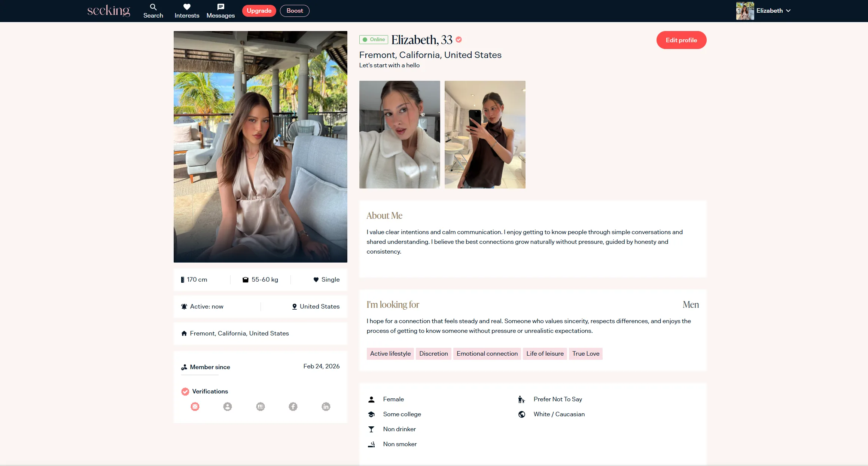Click the Facebook verification badge
Image resolution: width=868 pixels, height=466 pixels.
[293, 407]
